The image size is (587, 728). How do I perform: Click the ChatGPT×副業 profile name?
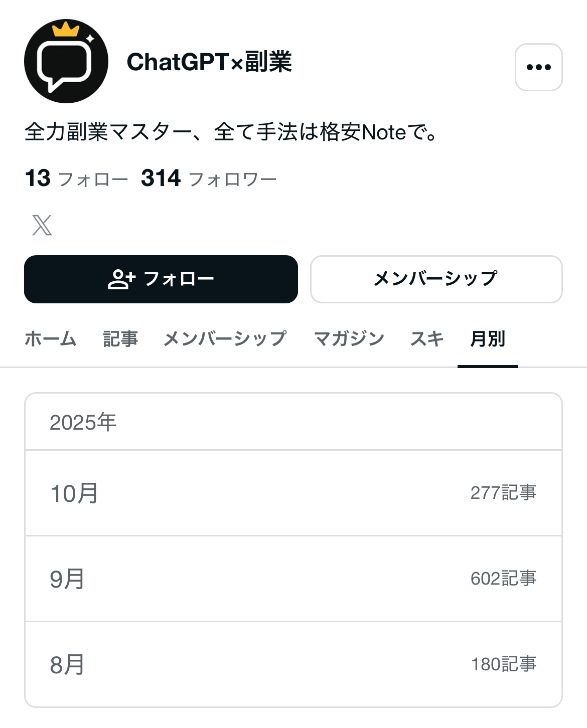[x=209, y=62]
